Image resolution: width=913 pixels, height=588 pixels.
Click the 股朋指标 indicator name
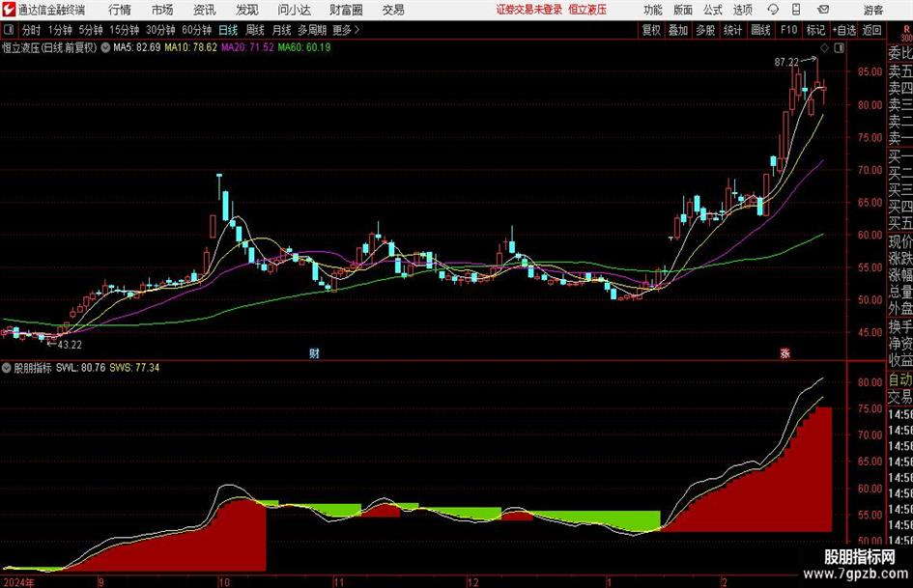33,368
